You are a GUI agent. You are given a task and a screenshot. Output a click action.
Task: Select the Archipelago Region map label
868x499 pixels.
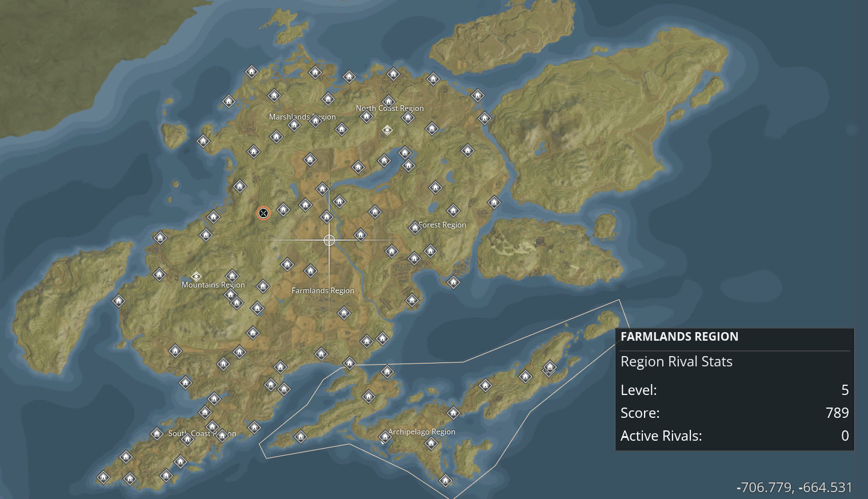click(x=422, y=432)
